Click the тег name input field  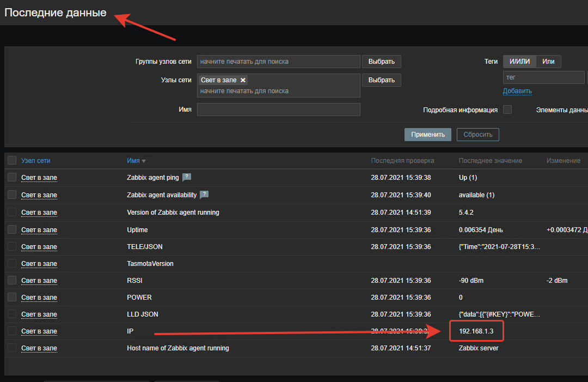click(543, 77)
